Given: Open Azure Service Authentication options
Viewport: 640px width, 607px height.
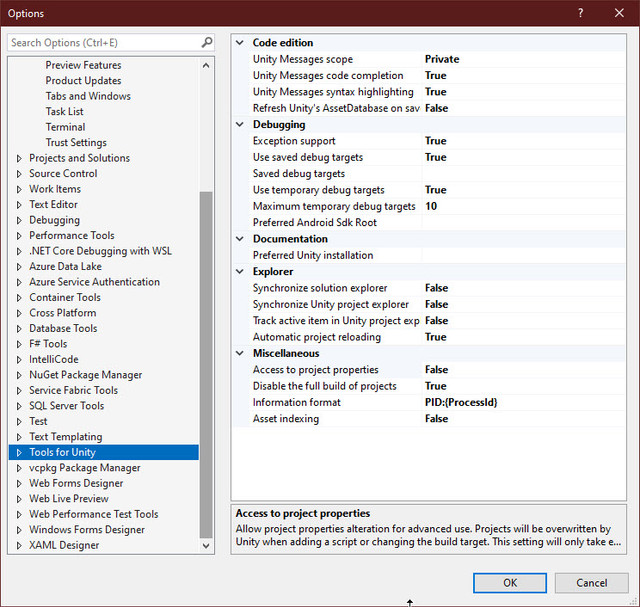Looking at the screenshot, I should [x=94, y=282].
